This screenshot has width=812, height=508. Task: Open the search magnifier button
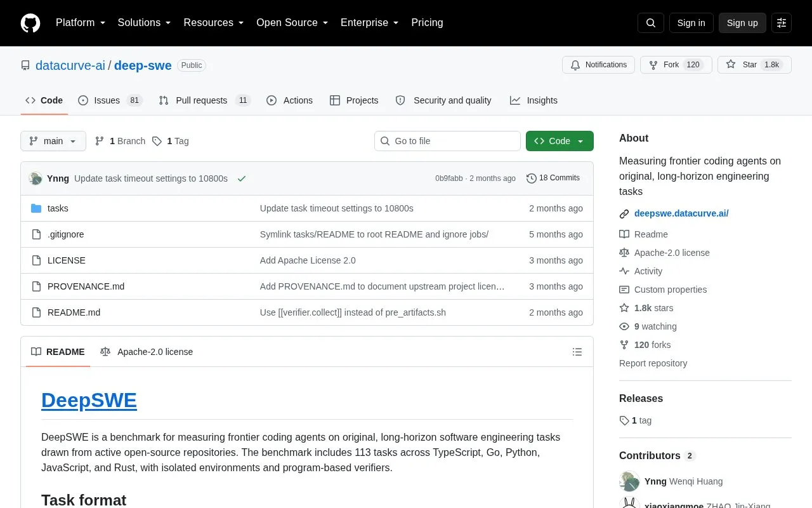point(651,23)
